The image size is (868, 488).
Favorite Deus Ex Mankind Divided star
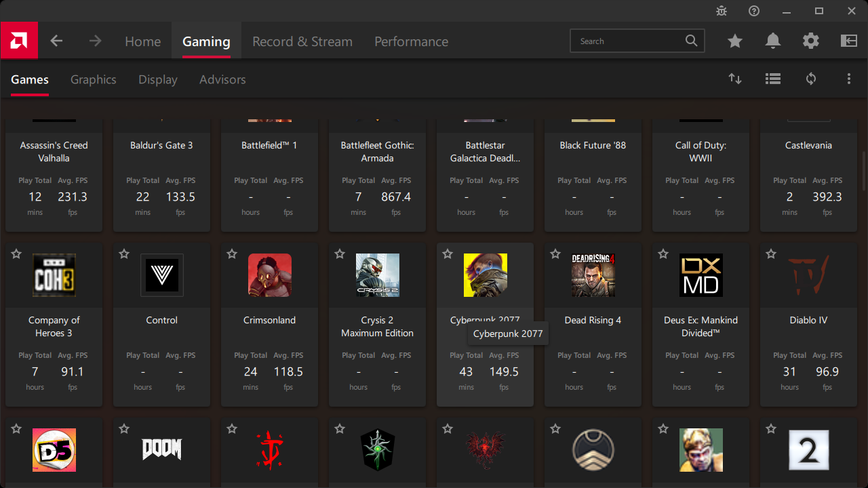[x=663, y=254]
